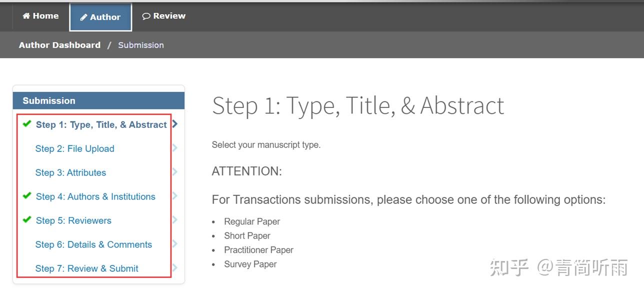Viewport: 644px width, 293px height.
Task: Go to Author Dashboard breadcrumb
Action: tap(59, 45)
